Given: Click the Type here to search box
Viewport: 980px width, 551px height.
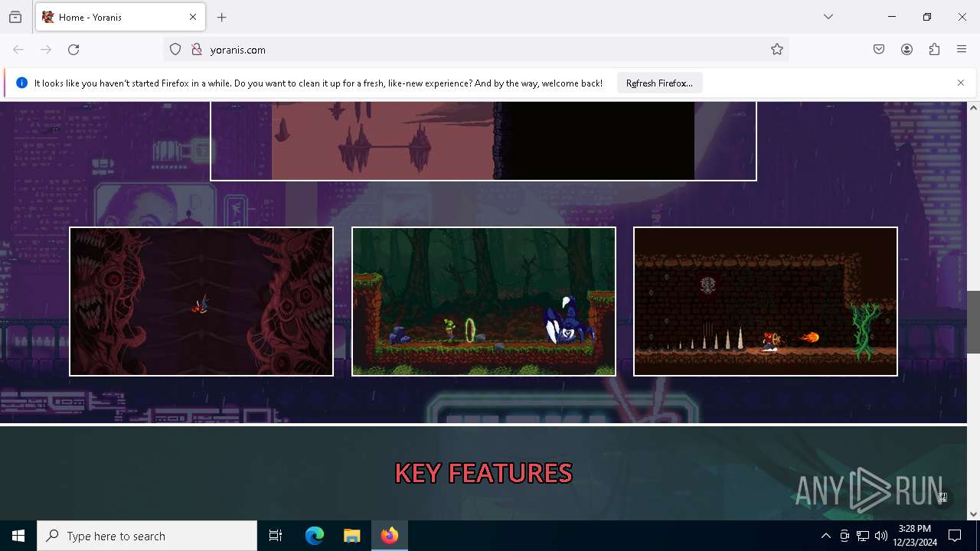Looking at the screenshot, I should (147, 536).
